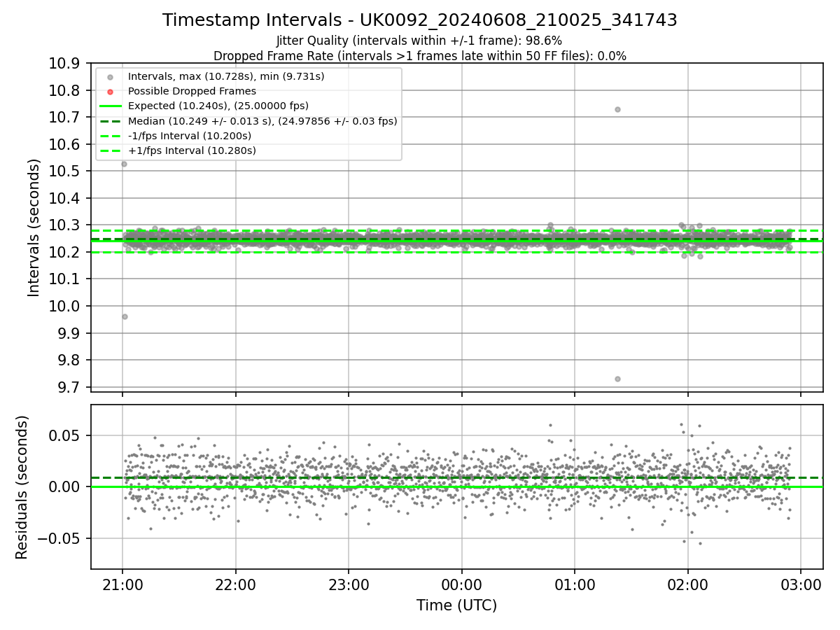Click the red marker icon beside Possible Dropped Frames

coord(111,91)
